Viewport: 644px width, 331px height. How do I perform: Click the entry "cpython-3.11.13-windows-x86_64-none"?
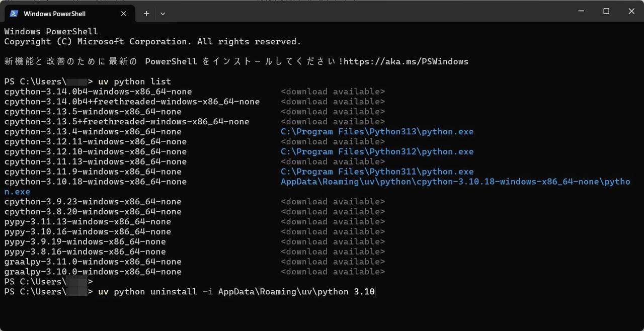click(x=95, y=161)
